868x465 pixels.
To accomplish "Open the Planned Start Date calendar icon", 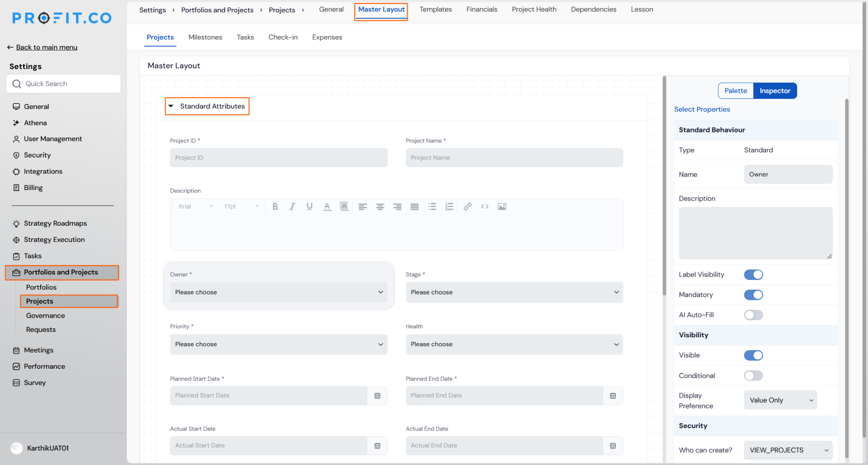I will (377, 395).
